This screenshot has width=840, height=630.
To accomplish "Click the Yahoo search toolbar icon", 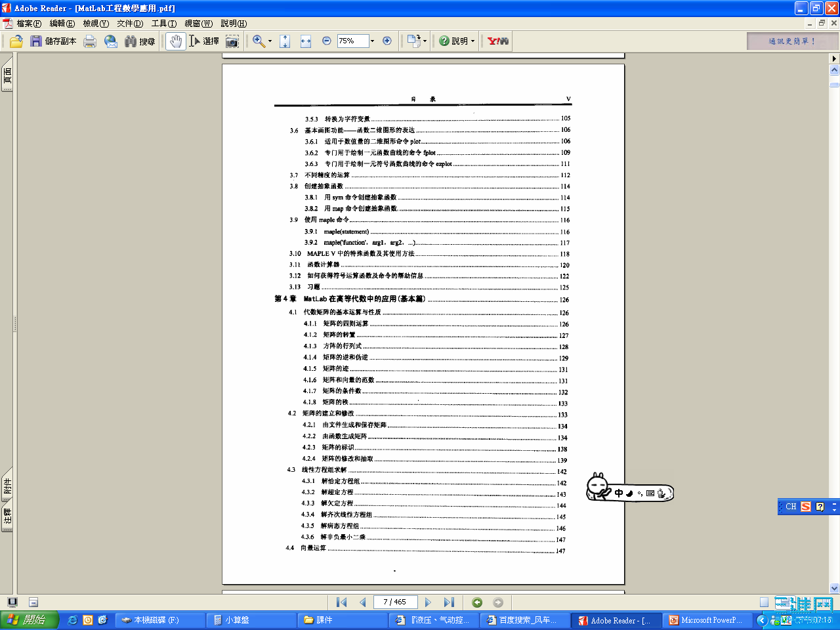I will (499, 41).
